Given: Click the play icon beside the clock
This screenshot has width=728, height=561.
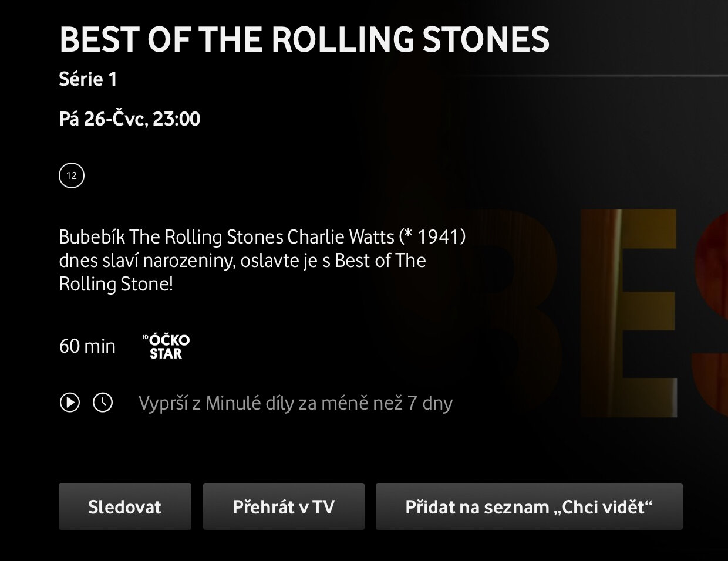Looking at the screenshot, I should pos(70,403).
